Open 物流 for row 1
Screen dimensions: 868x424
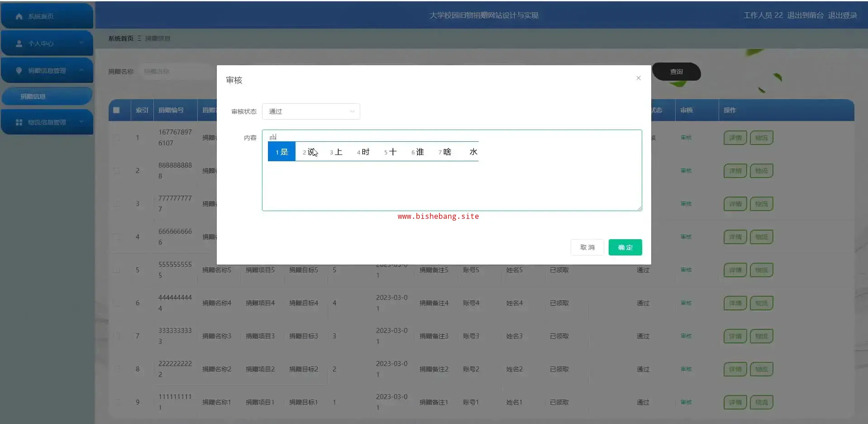pos(761,138)
